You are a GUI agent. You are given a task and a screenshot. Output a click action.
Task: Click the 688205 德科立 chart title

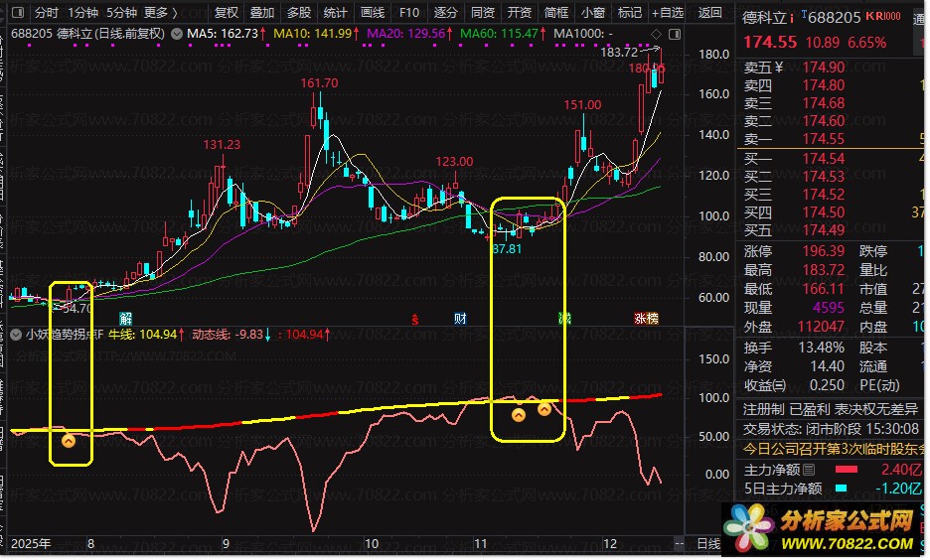coord(87,34)
